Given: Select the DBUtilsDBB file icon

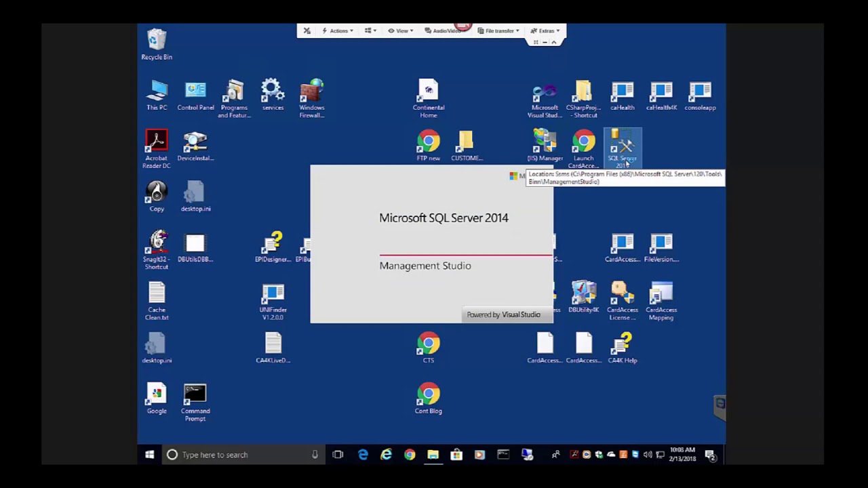Looking at the screenshot, I should click(195, 247).
